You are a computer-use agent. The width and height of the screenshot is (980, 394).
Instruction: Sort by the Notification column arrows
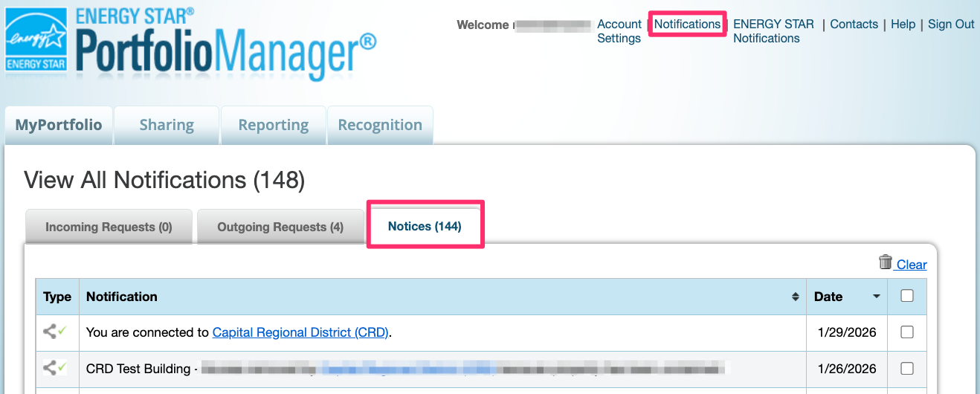coord(795,297)
